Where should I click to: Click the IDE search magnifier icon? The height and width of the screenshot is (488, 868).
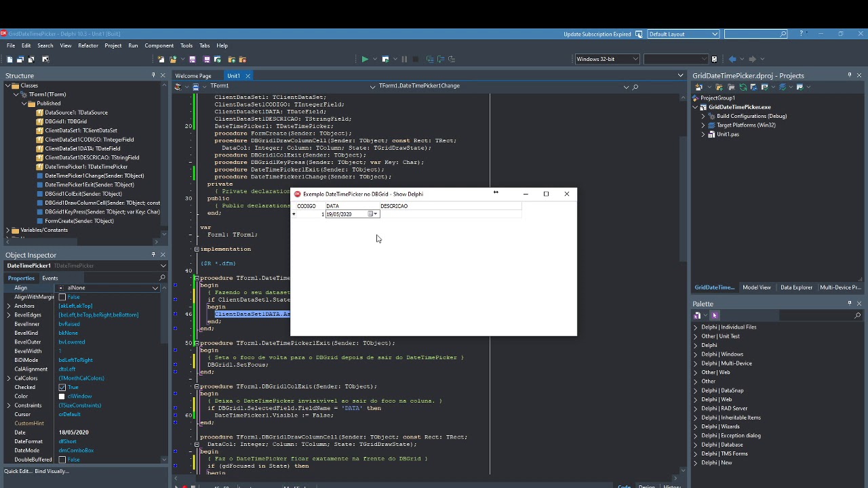[x=783, y=34]
